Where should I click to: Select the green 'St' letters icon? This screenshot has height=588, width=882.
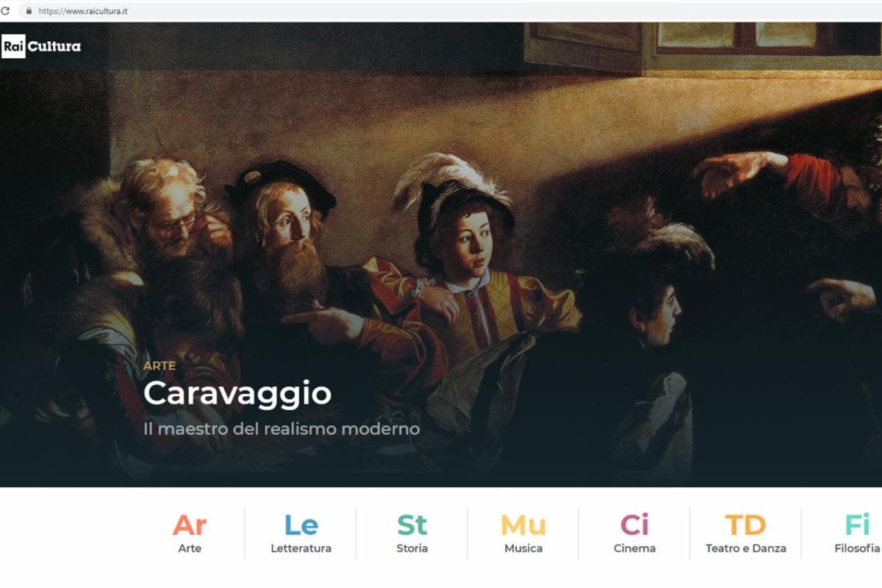click(412, 526)
